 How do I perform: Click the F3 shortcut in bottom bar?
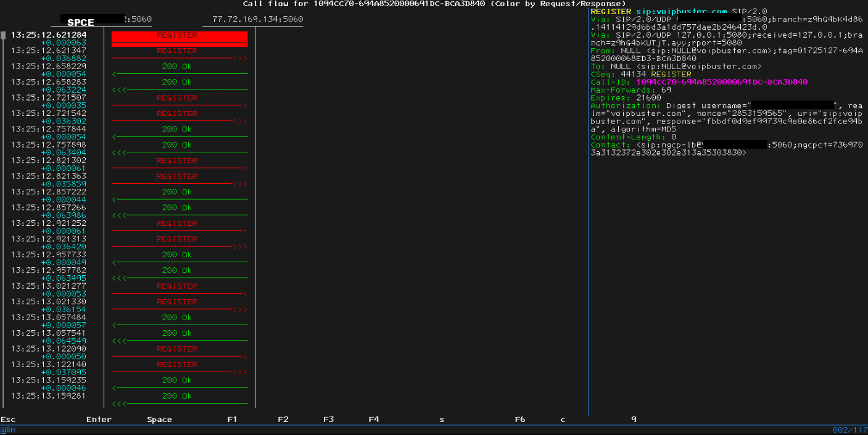tap(328, 420)
